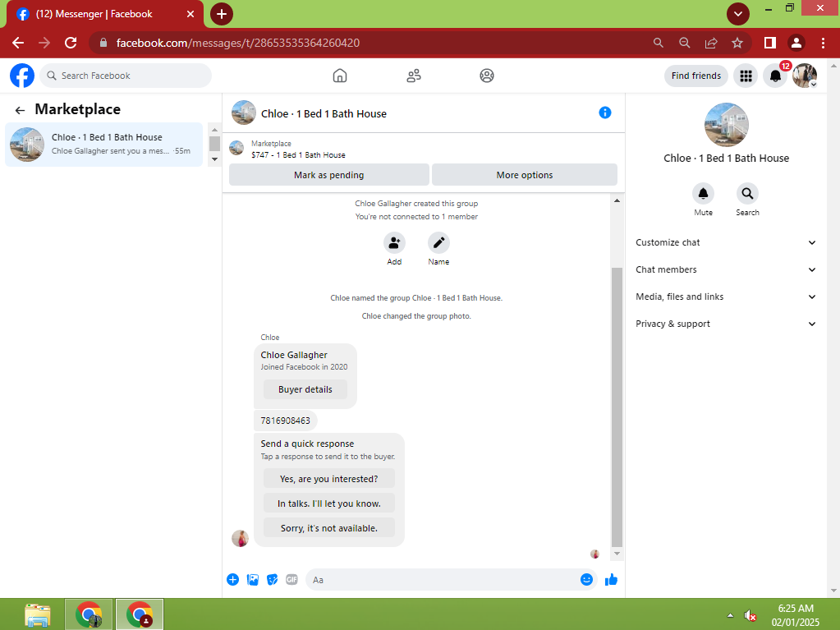Click the chat message list scrollbar
The height and width of the screenshot is (630, 840).
click(617, 407)
